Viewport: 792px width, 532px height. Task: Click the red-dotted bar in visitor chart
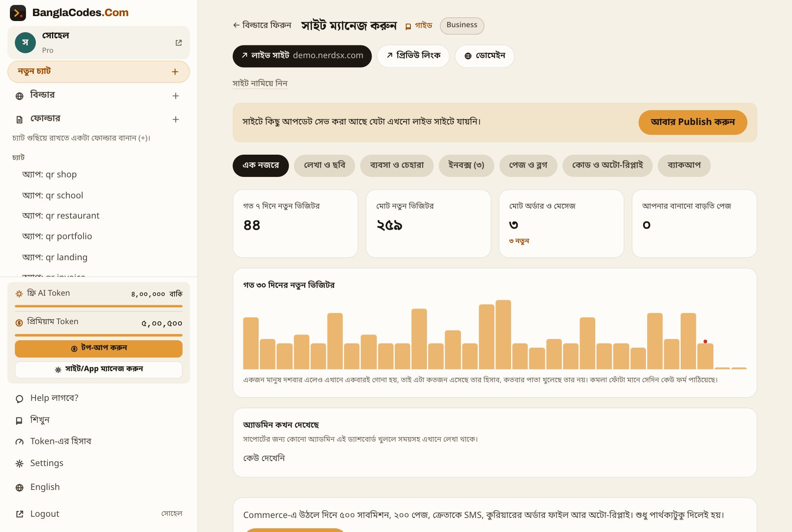coord(705,356)
